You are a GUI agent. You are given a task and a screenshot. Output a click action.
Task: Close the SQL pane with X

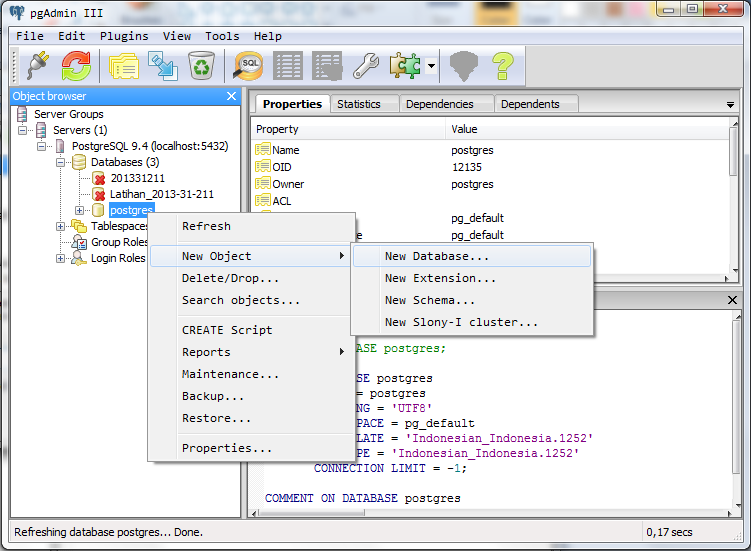coord(732,300)
